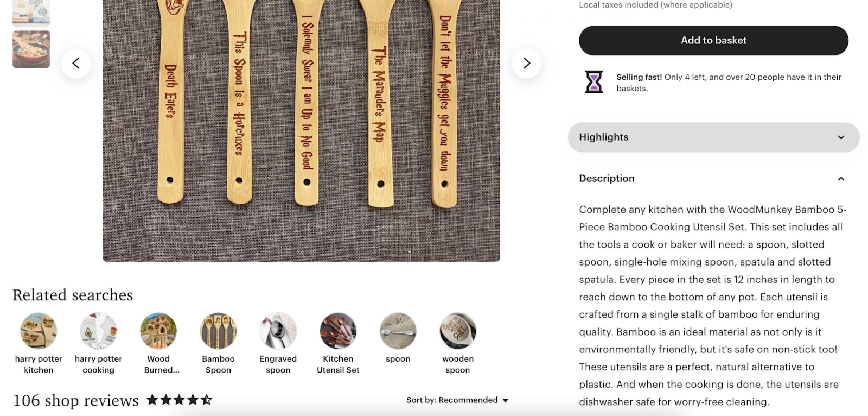Open 'harry potter kitchen' related search icon

point(39,331)
